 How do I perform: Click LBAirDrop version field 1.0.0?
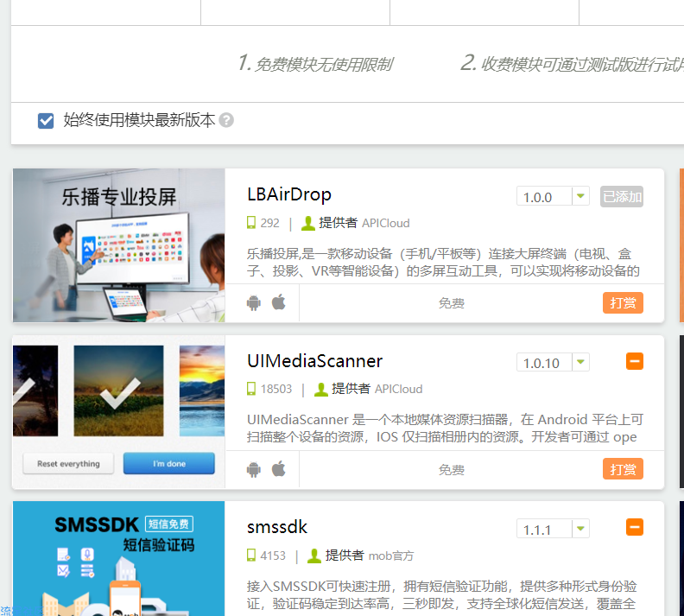(x=544, y=197)
